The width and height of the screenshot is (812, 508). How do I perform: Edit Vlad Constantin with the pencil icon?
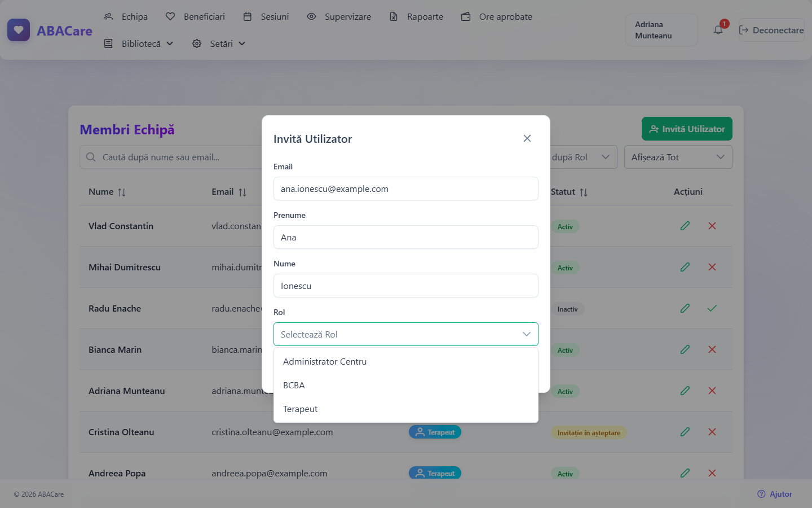point(685,226)
